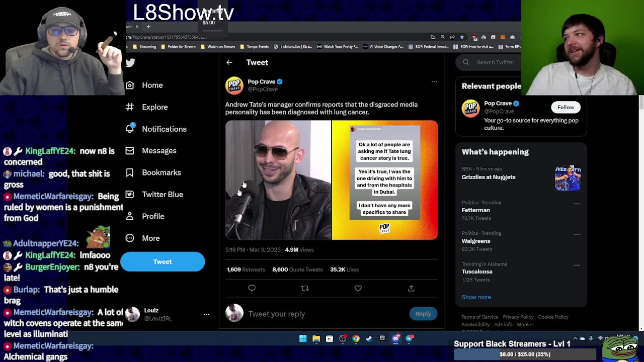644x362 pixels.
Task: Open the Grizzlies at Nuggets trend
Action: pos(489,177)
